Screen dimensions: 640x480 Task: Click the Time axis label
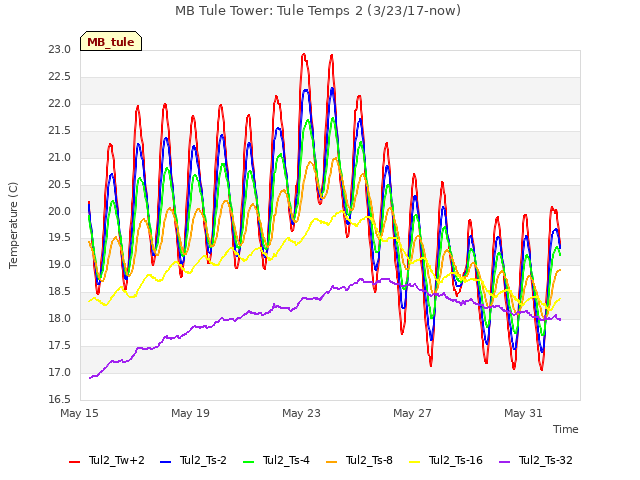point(566,429)
